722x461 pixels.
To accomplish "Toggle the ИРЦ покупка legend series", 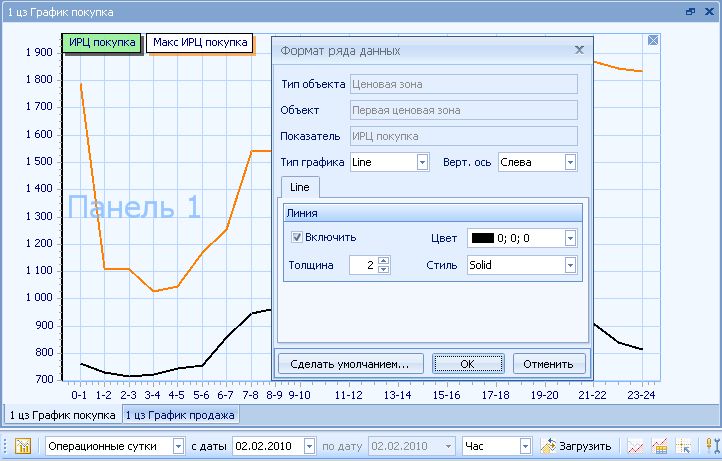I will 102,43.
